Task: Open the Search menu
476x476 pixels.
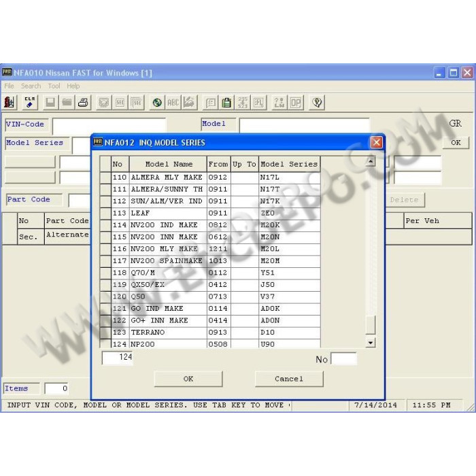Action: pyautogui.click(x=31, y=86)
